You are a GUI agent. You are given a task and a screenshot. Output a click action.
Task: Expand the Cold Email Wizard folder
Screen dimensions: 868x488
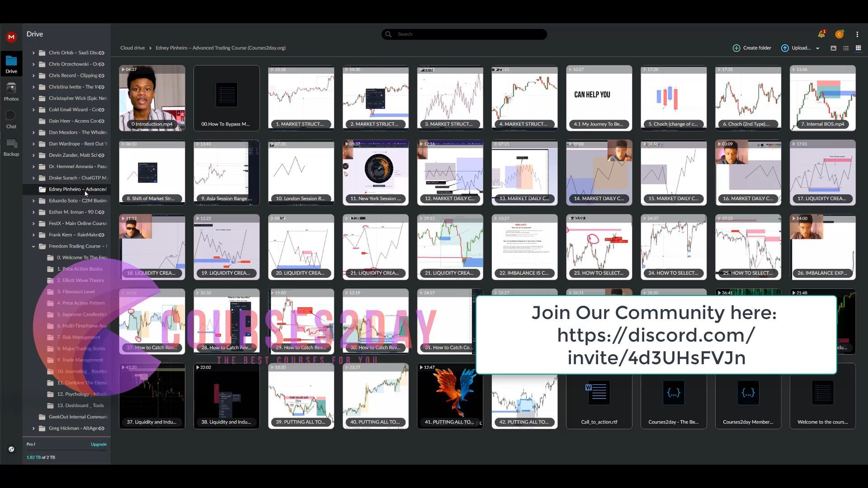coord(33,110)
